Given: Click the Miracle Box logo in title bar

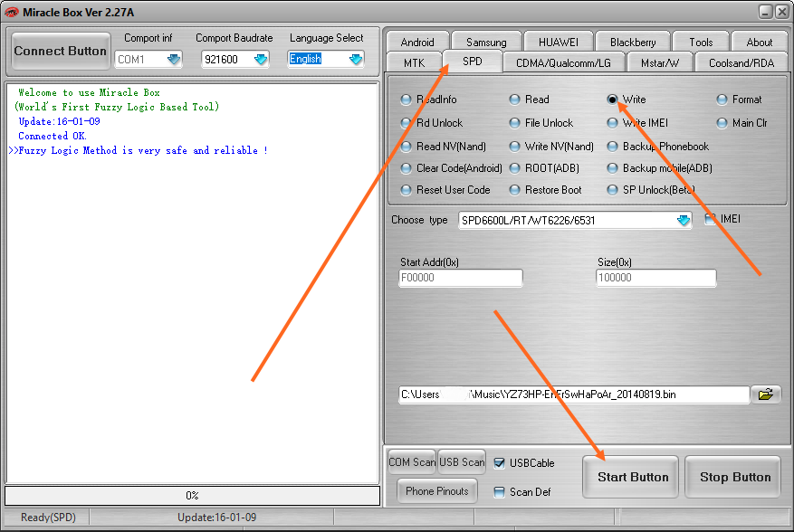Looking at the screenshot, I should 13,11.
